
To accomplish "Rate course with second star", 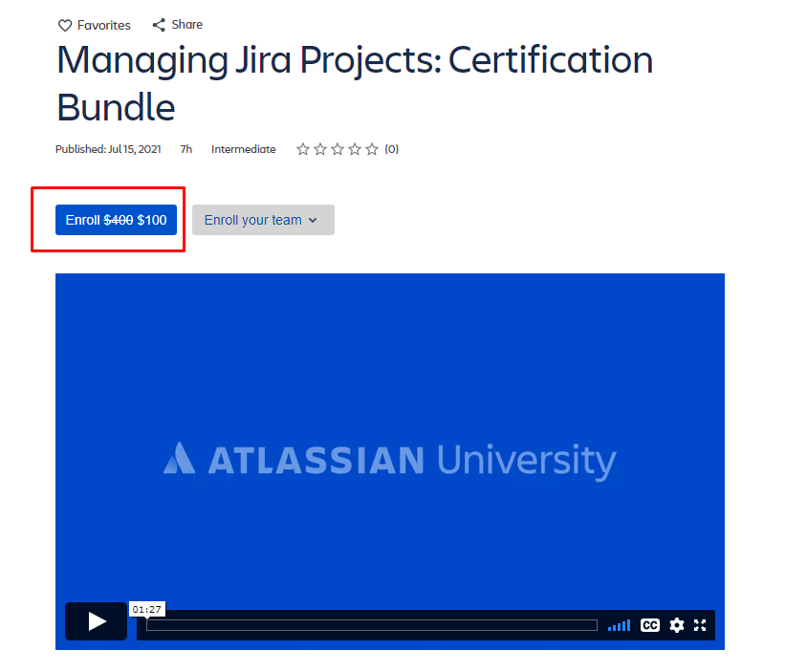I will click(x=320, y=149).
